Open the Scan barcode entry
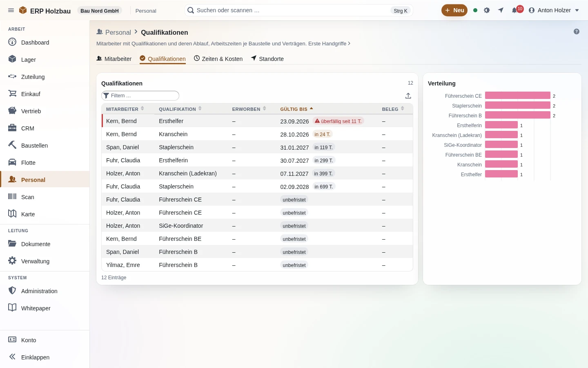The width and height of the screenshot is (588, 368). coord(45,197)
